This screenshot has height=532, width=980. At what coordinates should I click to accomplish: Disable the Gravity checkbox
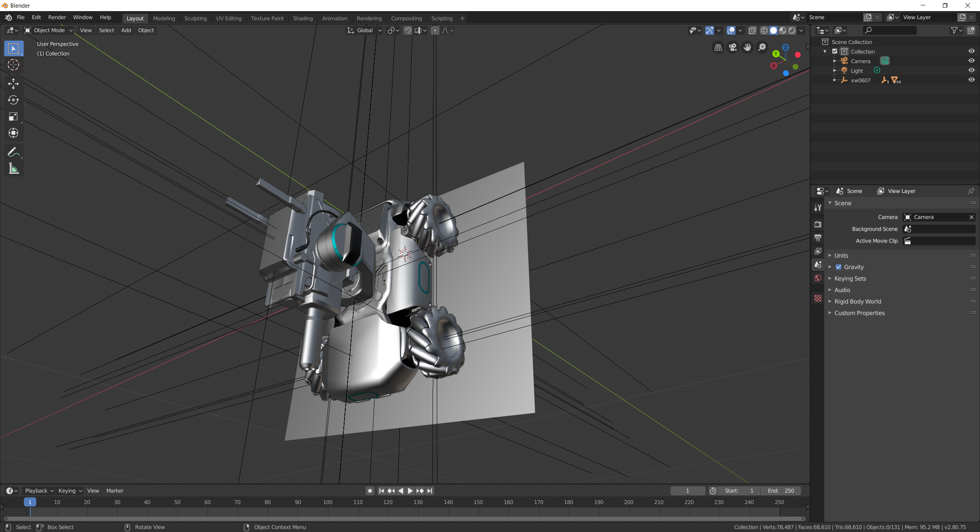click(839, 267)
